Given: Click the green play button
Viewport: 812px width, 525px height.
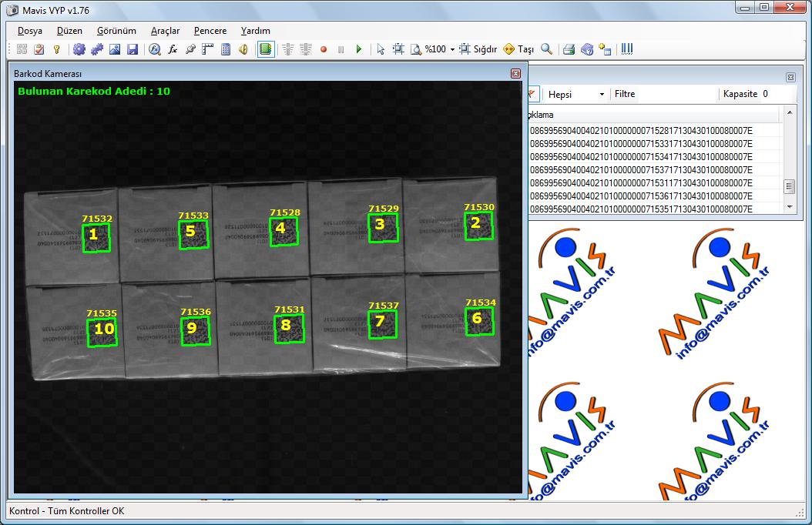Looking at the screenshot, I should [x=359, y=49].
